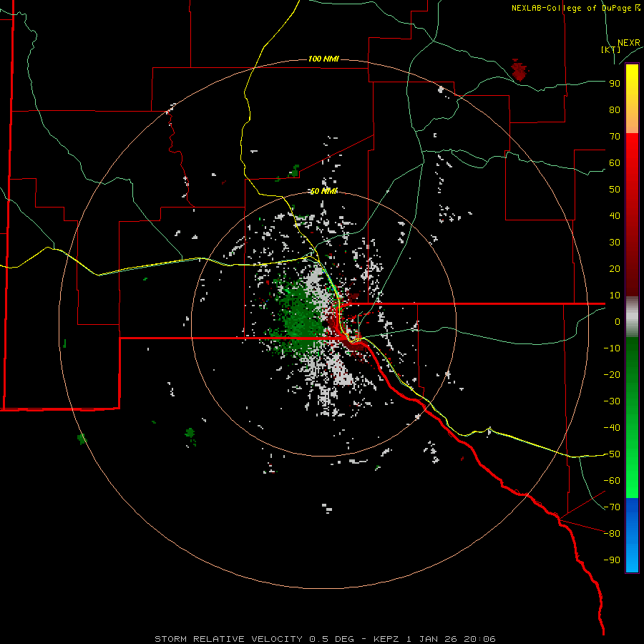Click the "50 NMI" range ring label
644x644 pixels.
(323, 191)
